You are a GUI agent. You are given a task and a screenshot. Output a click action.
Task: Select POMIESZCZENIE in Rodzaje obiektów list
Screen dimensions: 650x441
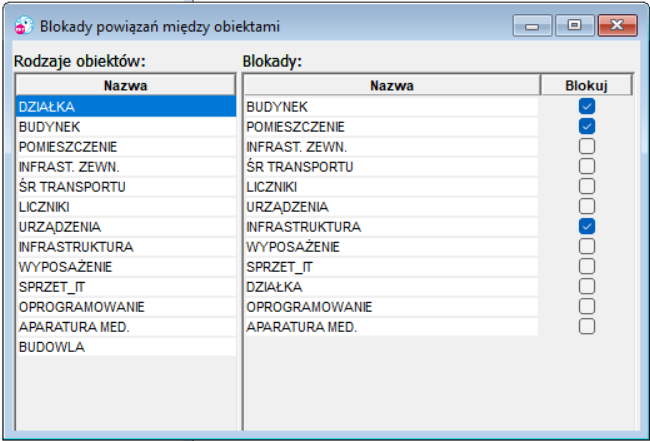pyautogui.click(x=126, y=147)
